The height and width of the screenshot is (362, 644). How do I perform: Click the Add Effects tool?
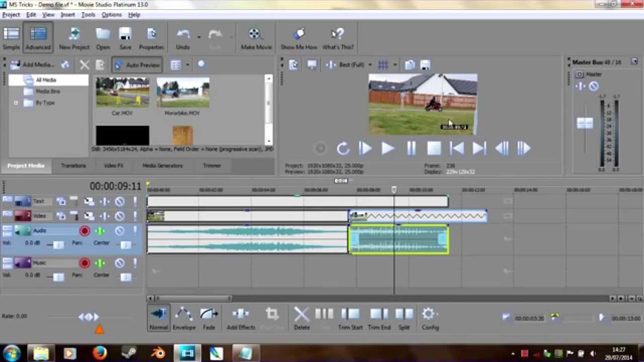pyautogui.click(x=241, y=318)
